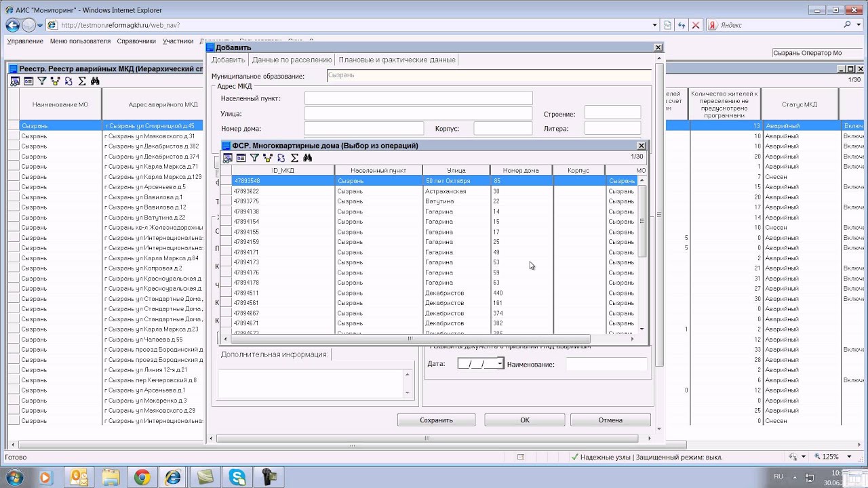Click the sum (Σ) icon in the Реестр window toolbar
The image size is (868, 488).
tap(82, 81)
